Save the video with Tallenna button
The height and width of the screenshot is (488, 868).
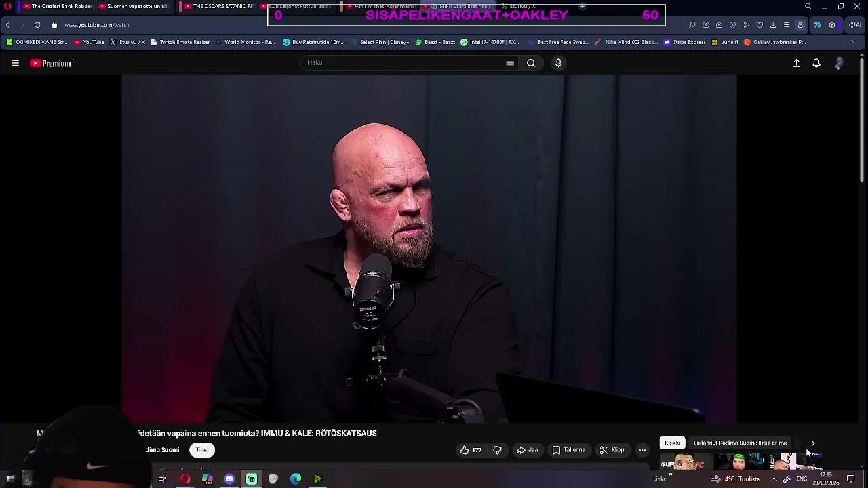(x=569, y=450)
